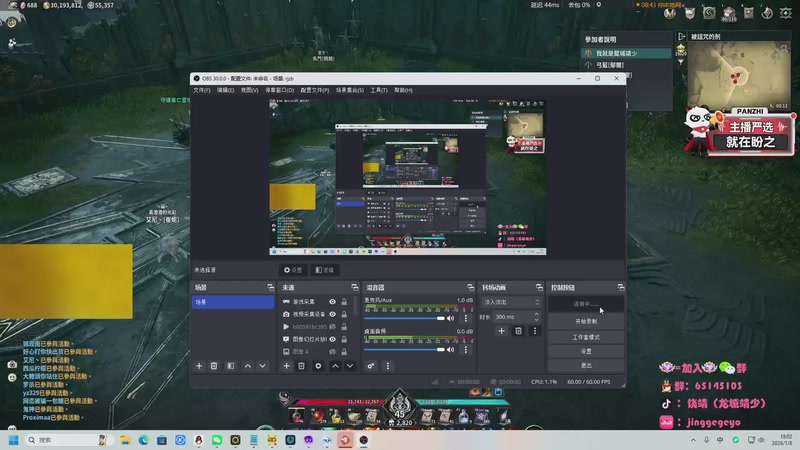Remove selected source via trash icon in 来源 panel

coord(301,366)
